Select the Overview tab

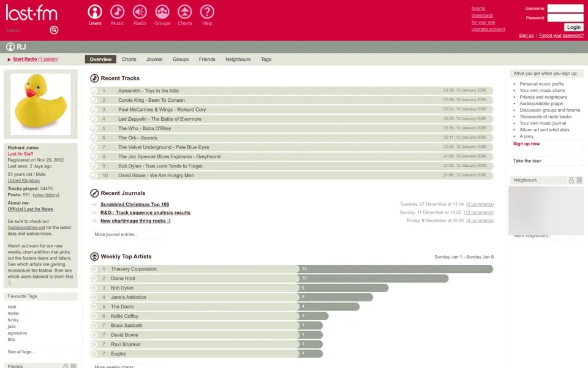pyautogui.click(x=100, y=59)
